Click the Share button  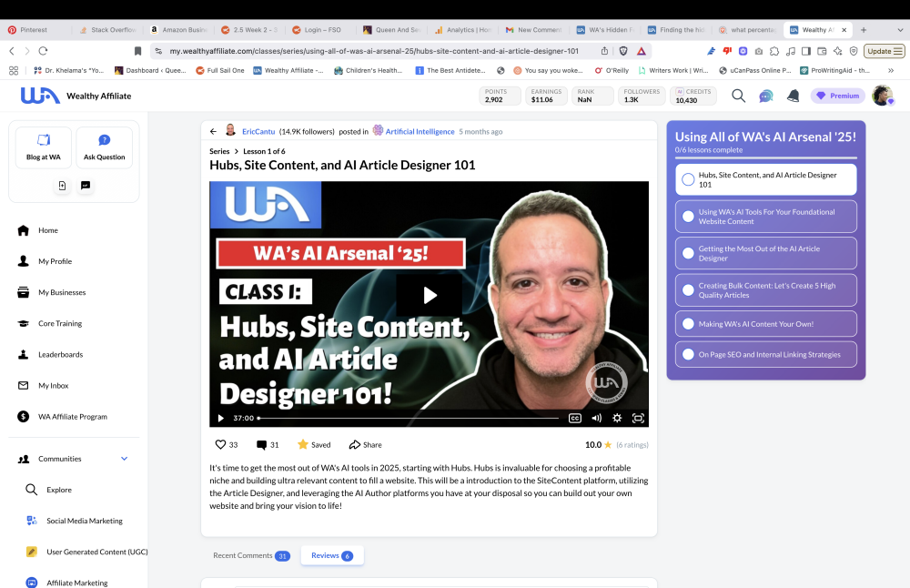point(365,444)
